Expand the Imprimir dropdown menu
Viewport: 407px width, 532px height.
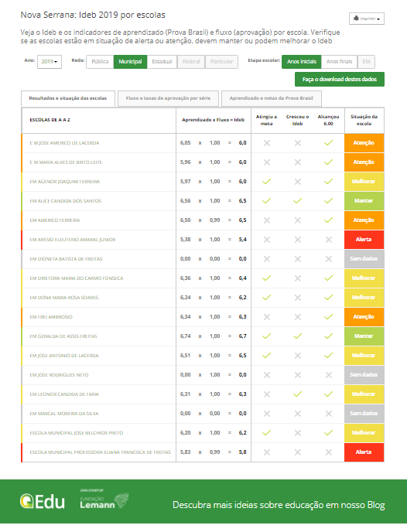coord(367,19)
